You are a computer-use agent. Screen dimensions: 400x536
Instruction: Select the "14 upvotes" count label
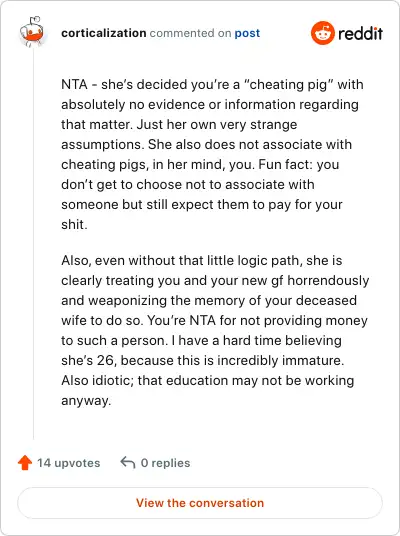click(x=68, y=463)
